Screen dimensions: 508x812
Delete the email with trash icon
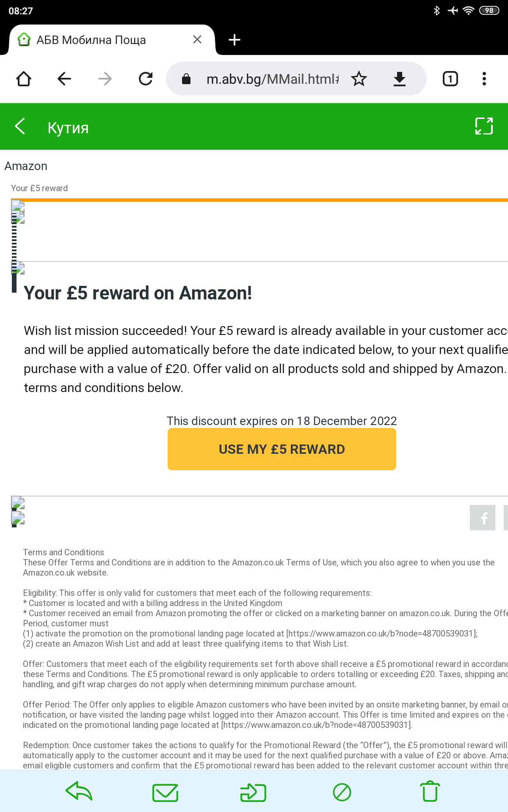(430, 792)
